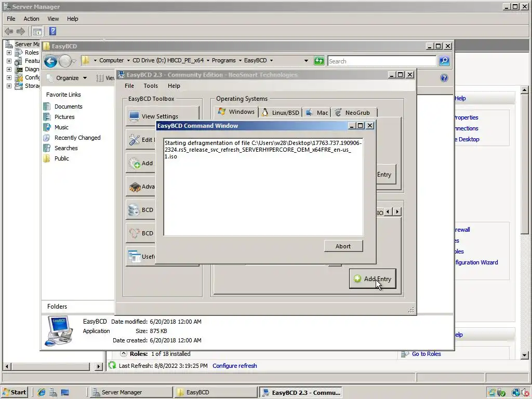The width and height of the screenshot is (532, 399).
Task: Expand the EasyBCD breadcrumb dropdown arrow
Action: pyautogui.click(x=271, y=61)
